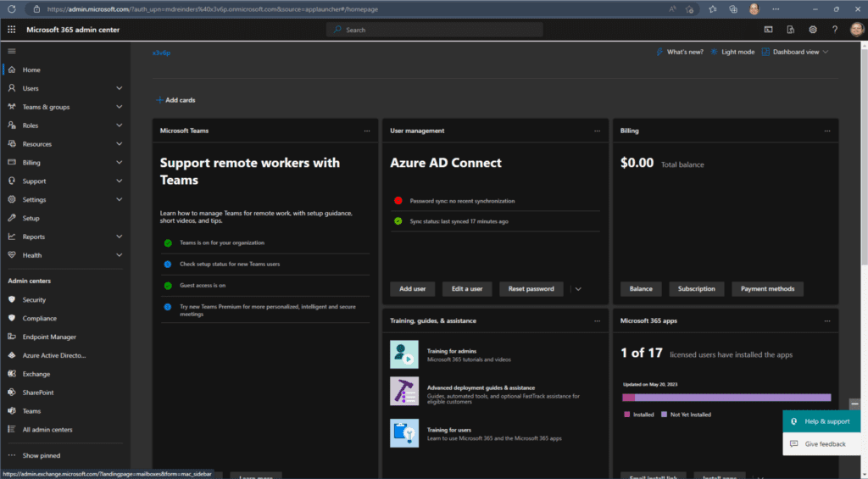The width and height of the screenshot is (868, 479).
Task: Click the Teams admin center icon
Action: tap(12, 411)
